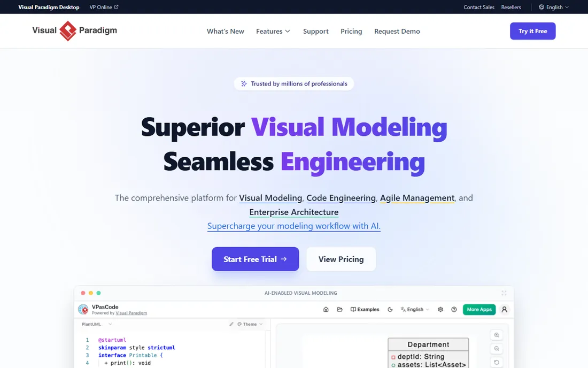Click the Visual Paradigm logo
The height and width of the screenshot is (368, 588).
(x=75, y=31)
